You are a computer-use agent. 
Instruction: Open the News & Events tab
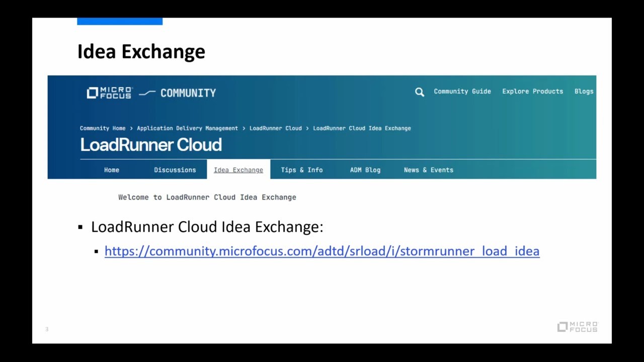(429, 170)
